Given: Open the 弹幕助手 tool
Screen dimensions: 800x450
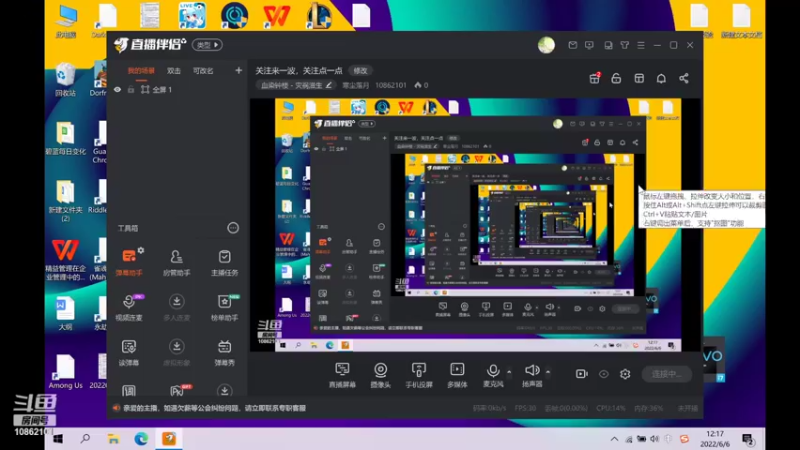Looking at the screenshot, I should pyautogui.click(x=129, y=262).
